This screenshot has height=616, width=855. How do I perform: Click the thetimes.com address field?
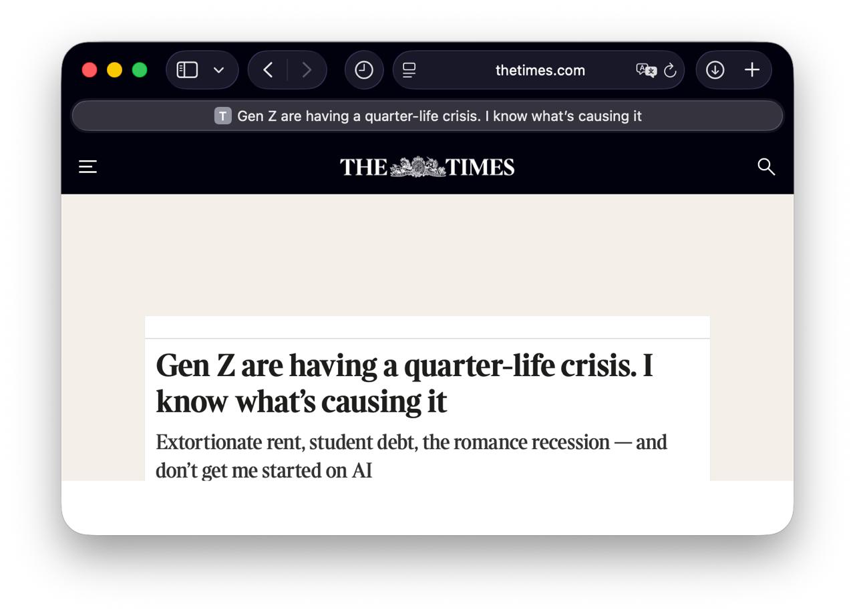(538, 70)
